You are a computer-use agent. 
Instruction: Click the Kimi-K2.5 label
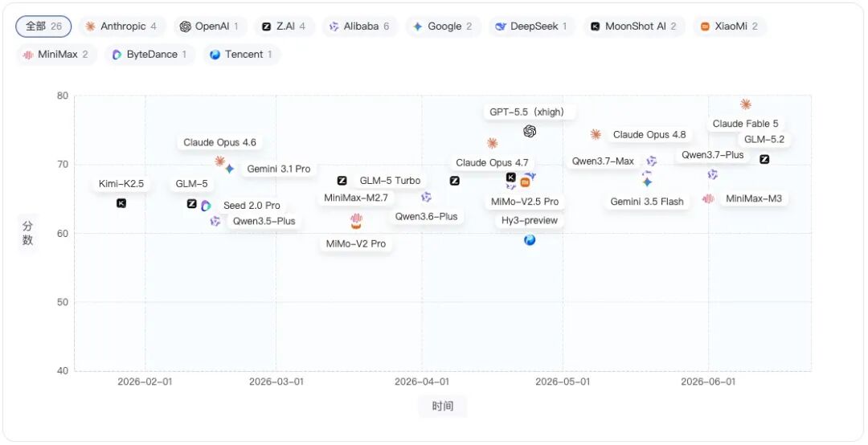121,184
